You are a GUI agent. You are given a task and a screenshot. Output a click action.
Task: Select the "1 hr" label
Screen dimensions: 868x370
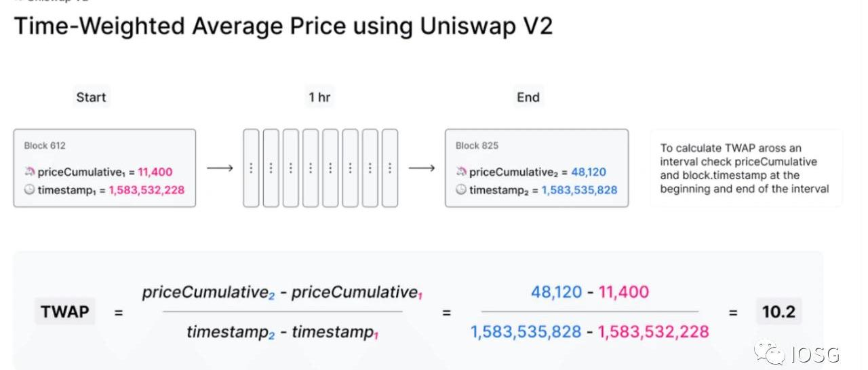tap(319, 97)
